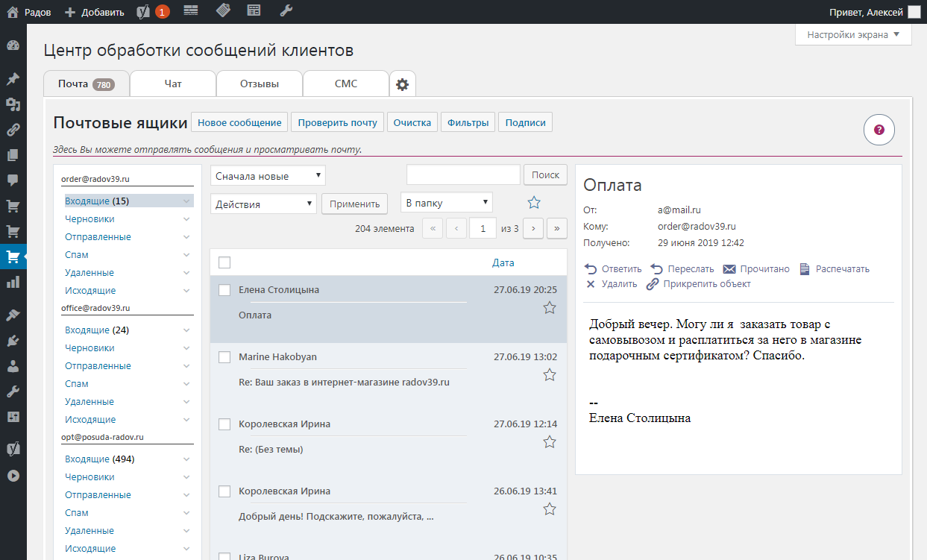Open the Comments bubble sidebar icon
Screen dimensions: 927x560
(13, 180)
